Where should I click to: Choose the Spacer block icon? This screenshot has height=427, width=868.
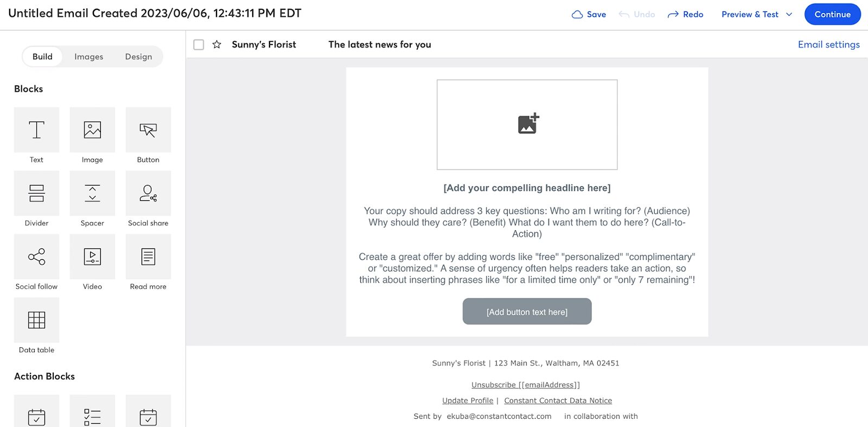click(92, 194)
